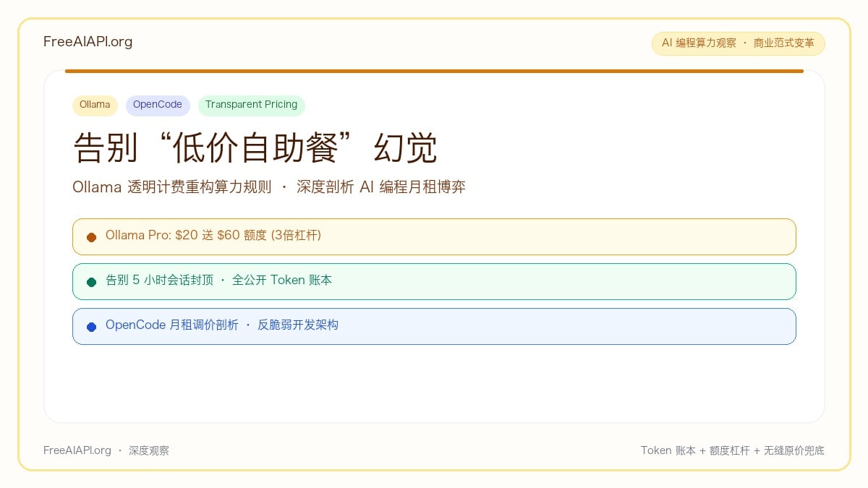Click the FreeAIAPI.org header logo text

[x=88, y=42]
